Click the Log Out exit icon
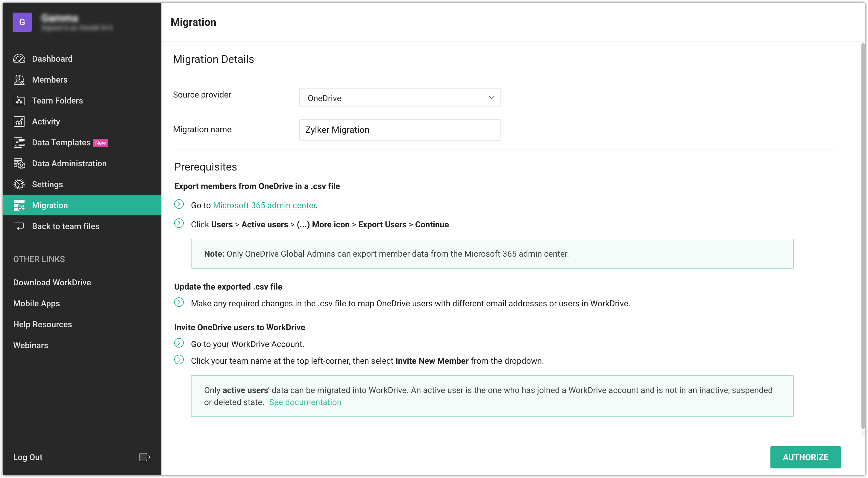868x478 pixels. [x=145, y=457]
